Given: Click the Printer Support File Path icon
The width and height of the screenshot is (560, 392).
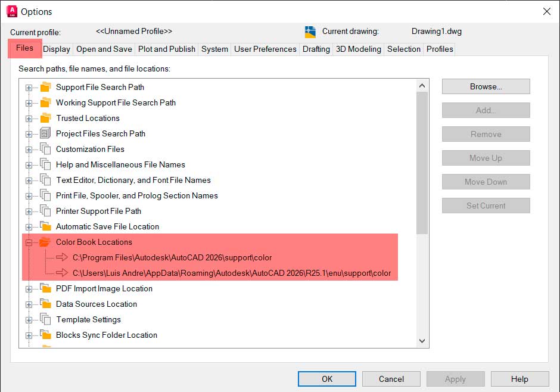Looking at the screenshot, I should pos(45,211).
